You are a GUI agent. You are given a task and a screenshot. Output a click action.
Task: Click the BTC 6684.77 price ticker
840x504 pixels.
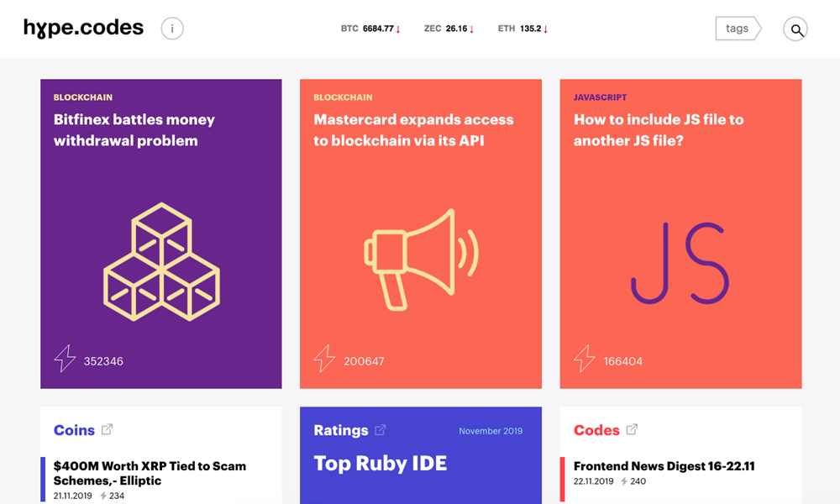coord(370,29)
